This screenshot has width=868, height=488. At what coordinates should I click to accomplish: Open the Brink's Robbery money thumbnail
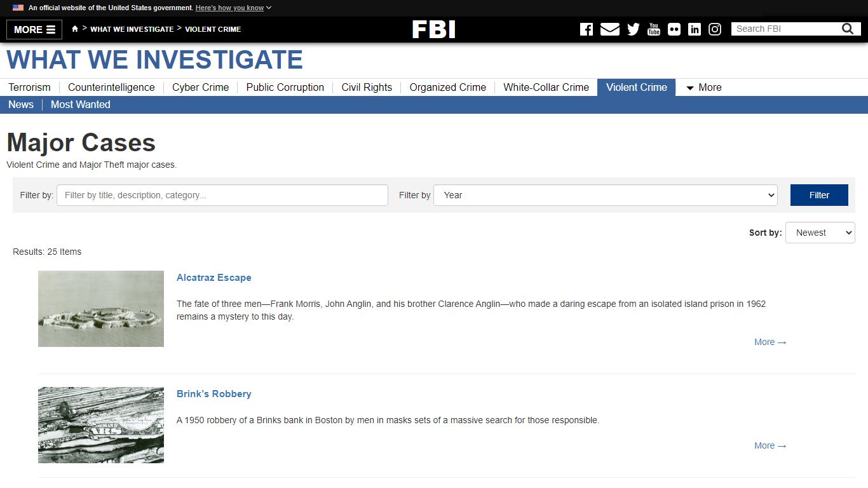(x=101, y=425)
